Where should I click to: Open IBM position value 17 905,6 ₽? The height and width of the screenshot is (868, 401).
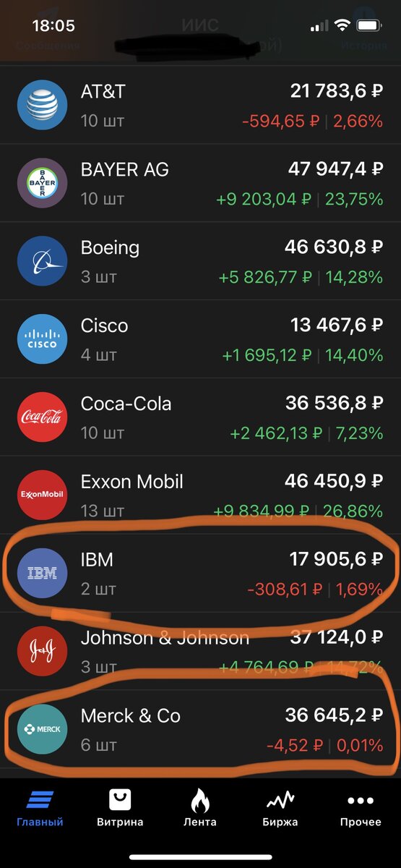coord(334,559)
